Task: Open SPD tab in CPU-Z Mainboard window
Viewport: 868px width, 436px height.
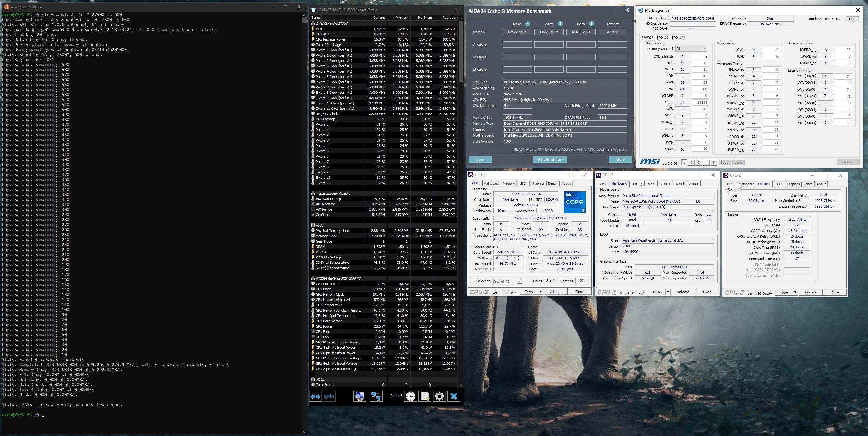Action: 651,184
